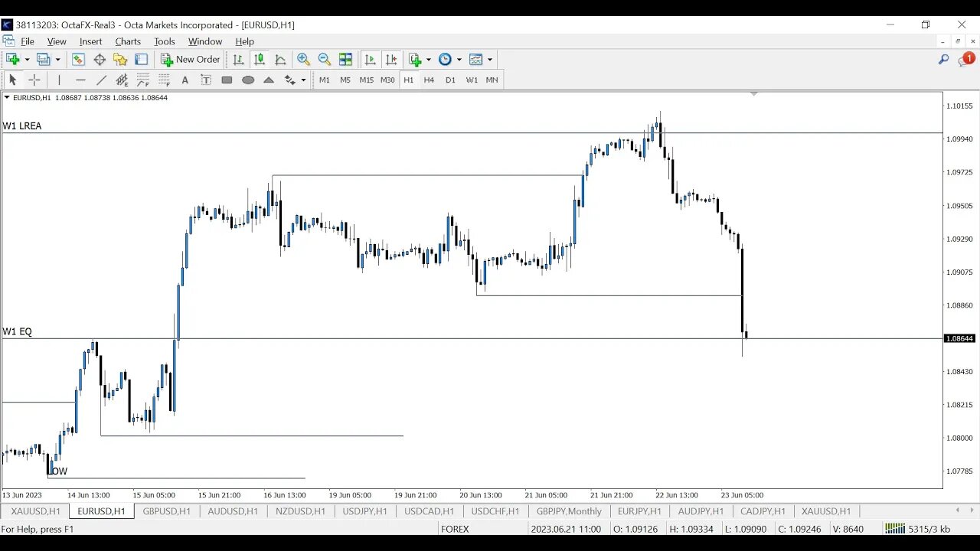Expand the Periods dropdown arrow
Image resolution: width=980 pixels, height=551 pixels.
pos(459,59)
